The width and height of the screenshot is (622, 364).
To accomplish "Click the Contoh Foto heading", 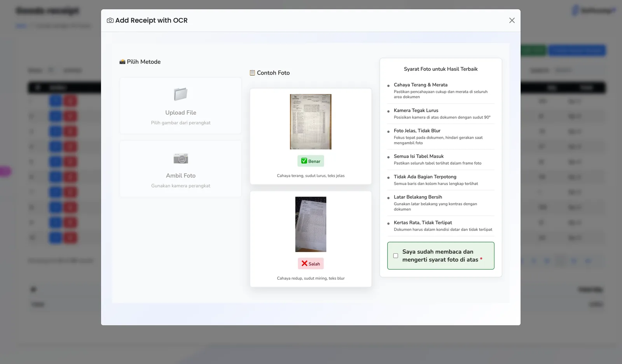I will click(269, 73).
